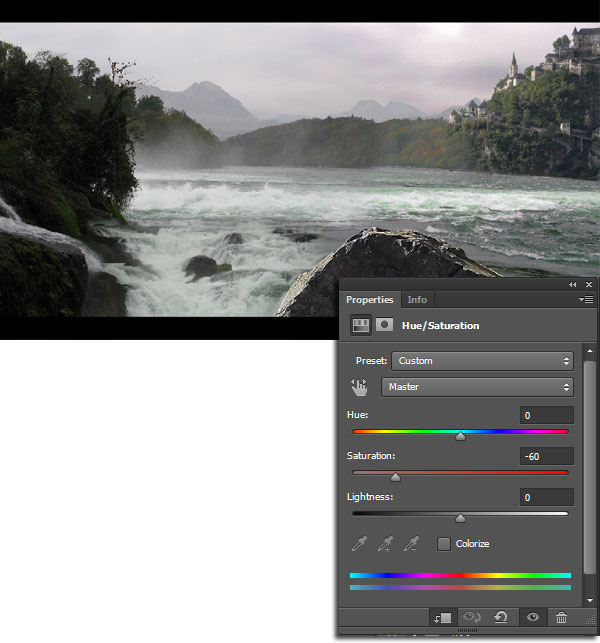This screenshot has width=600, height=643.
Task: Delete the adjustment layer with trash icon
Action: pyautogui.click(x=561, y=619)
